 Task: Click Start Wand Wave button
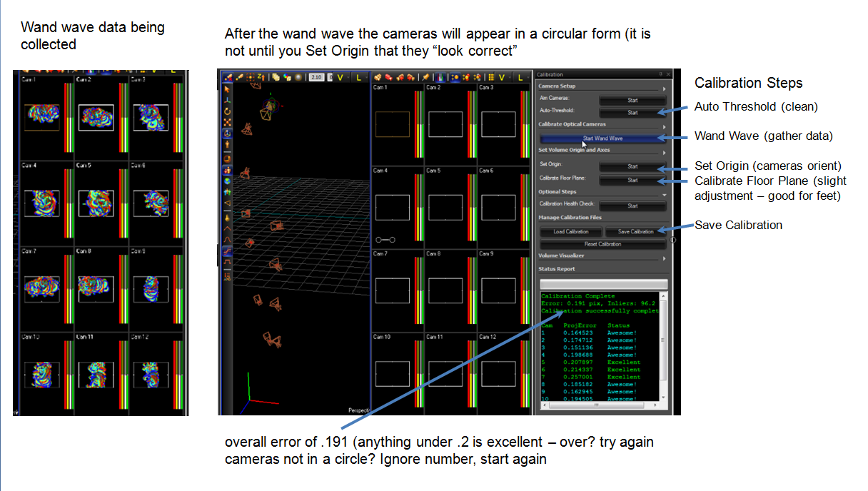(x=602, y=138)
